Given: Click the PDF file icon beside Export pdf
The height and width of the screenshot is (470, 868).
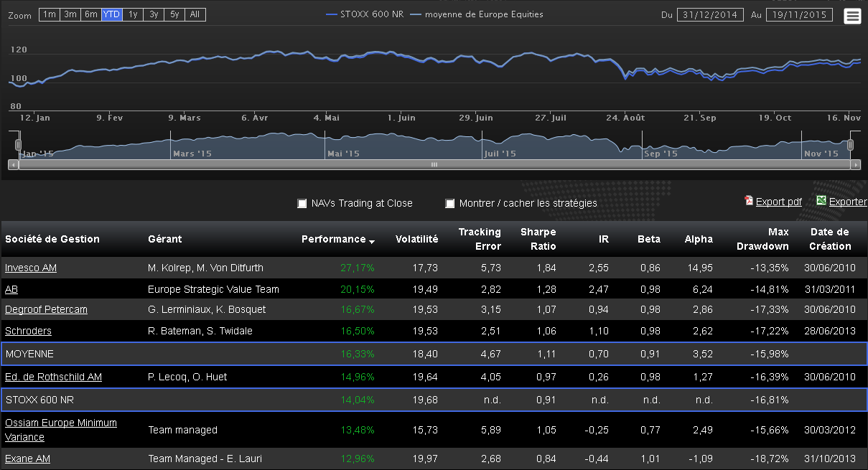Looking at the screenshot, I should [x=749, y=201].
